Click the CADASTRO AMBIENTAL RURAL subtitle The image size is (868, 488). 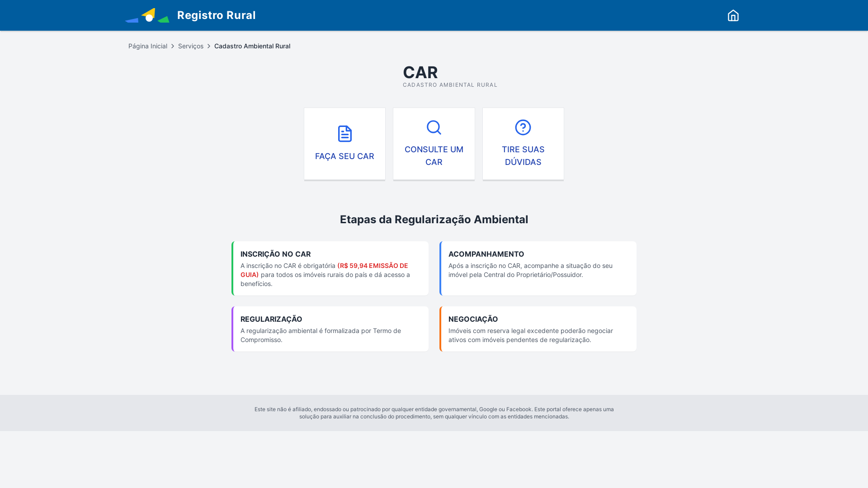tap(450, 85)
